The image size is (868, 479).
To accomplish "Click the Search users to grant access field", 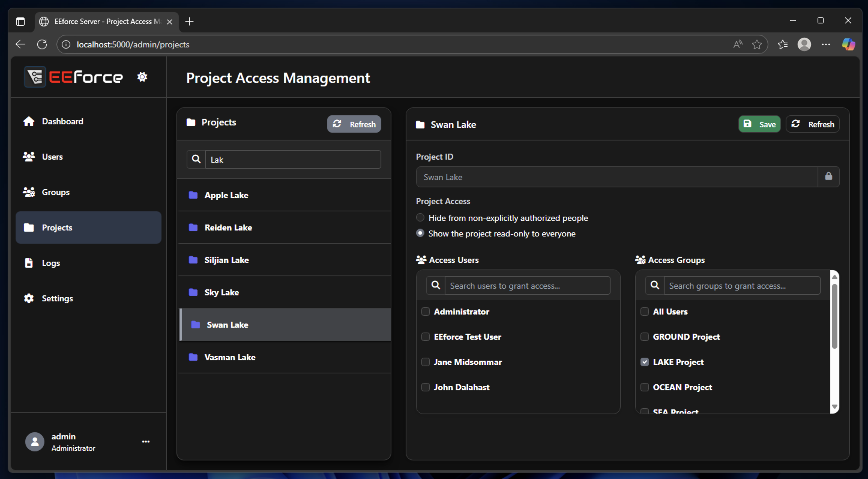I will [x=527, y=285].
